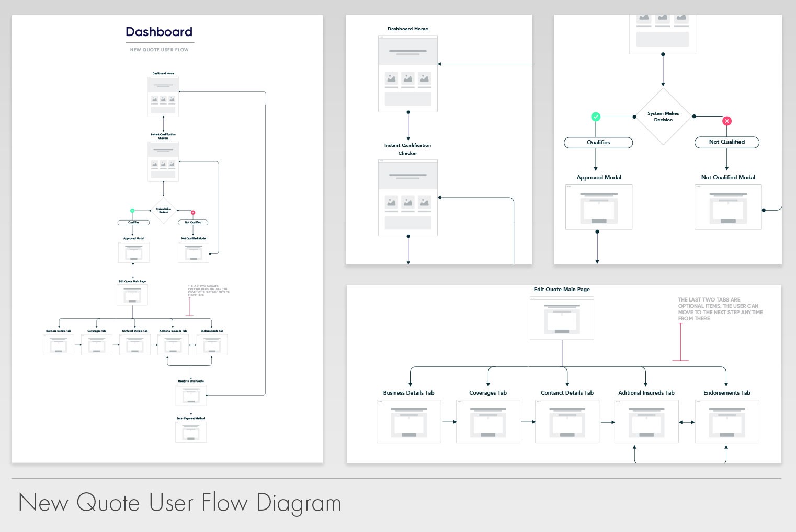This screenshot has width=796, height=532.
Task: Click the first image placeholder in the enlarged Dashboard Home wireframe
Action: [391, 78]
